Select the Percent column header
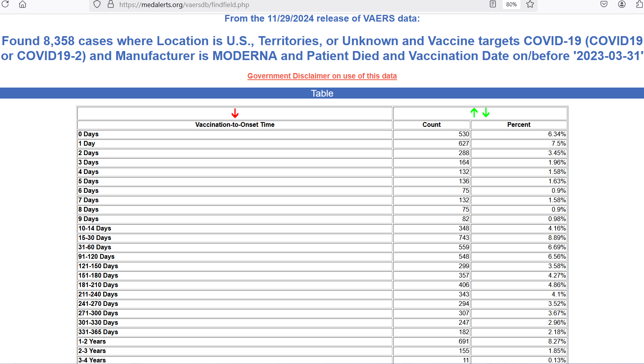The width and height of the screenshot is (644, 364). [519, 124]
